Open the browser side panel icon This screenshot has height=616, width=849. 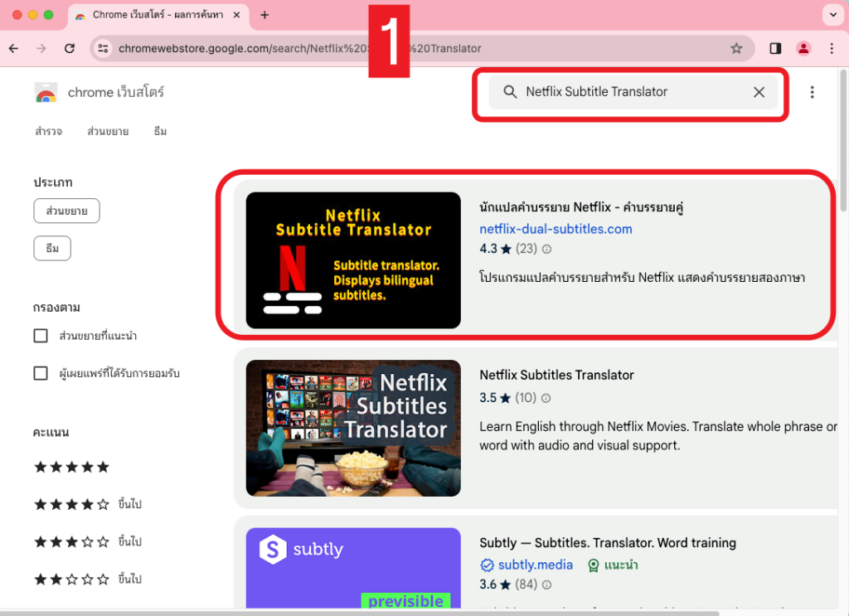tap(774, 48)
